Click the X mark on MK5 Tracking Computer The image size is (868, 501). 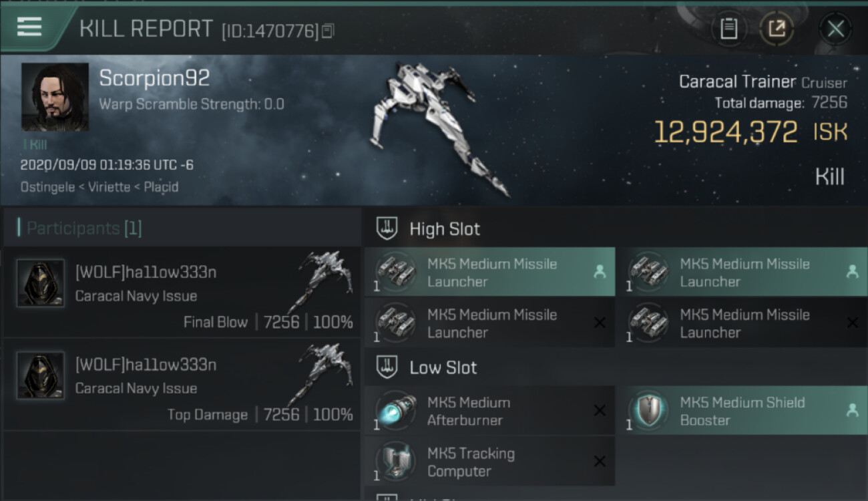pos(600,462)
